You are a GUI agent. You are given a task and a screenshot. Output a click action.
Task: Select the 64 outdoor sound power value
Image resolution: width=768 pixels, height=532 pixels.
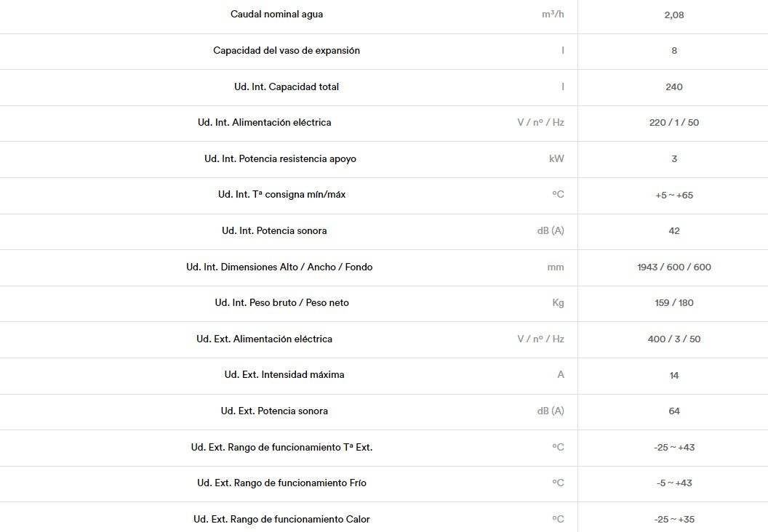pyautogui.click(x=674, y=411)
